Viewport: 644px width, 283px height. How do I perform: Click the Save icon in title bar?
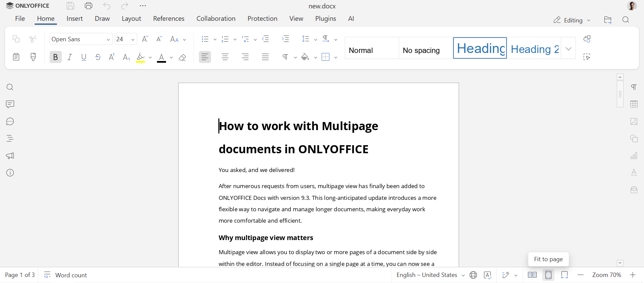pyautogui.click(x=70, y=6)
